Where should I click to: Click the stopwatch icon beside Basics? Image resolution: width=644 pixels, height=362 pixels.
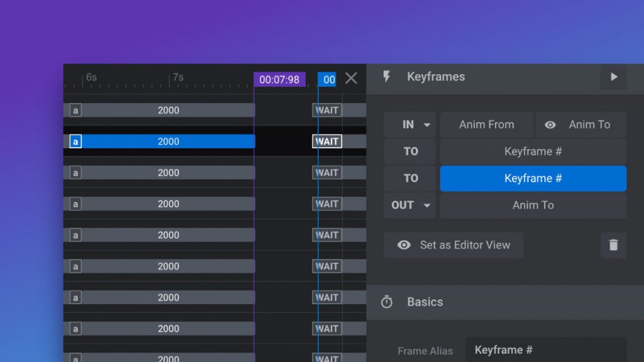point(389,302)
